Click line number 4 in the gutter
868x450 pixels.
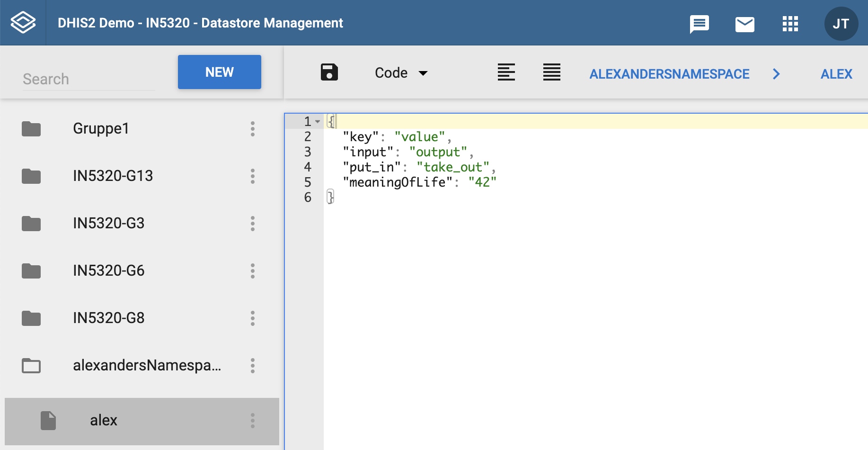308,167
